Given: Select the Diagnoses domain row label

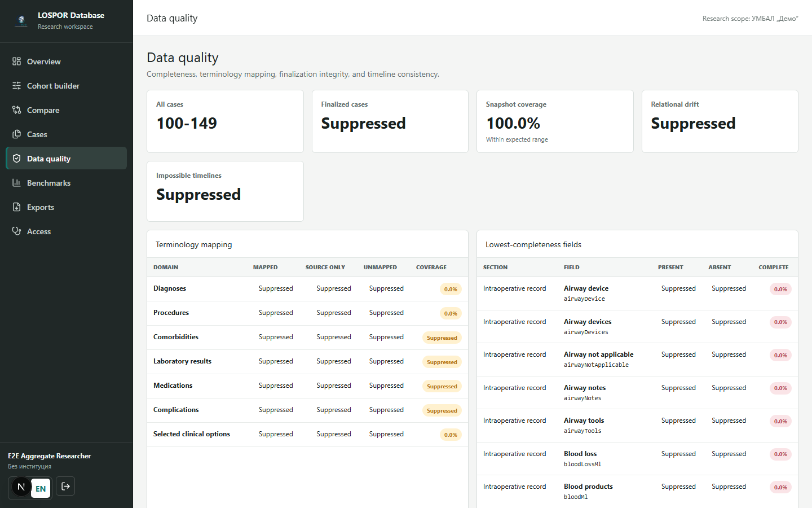Looking at the screenshot, I should [170, 288].
